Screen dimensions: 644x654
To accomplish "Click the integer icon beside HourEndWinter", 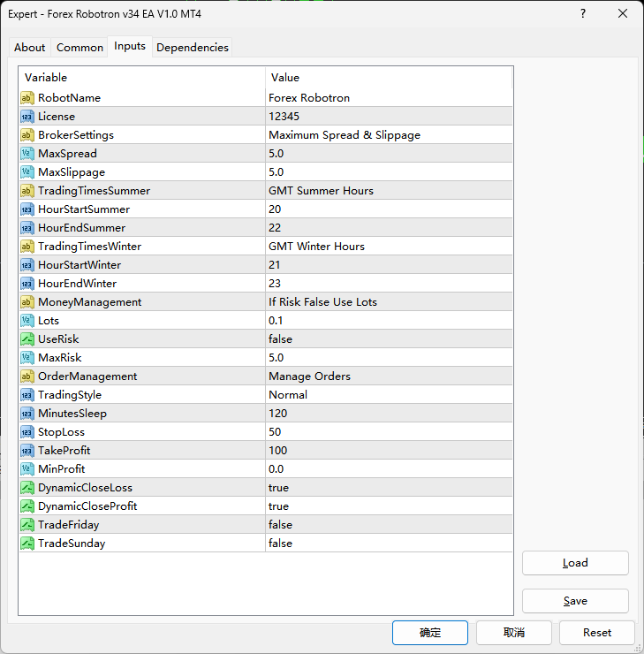I will (27, 284).
